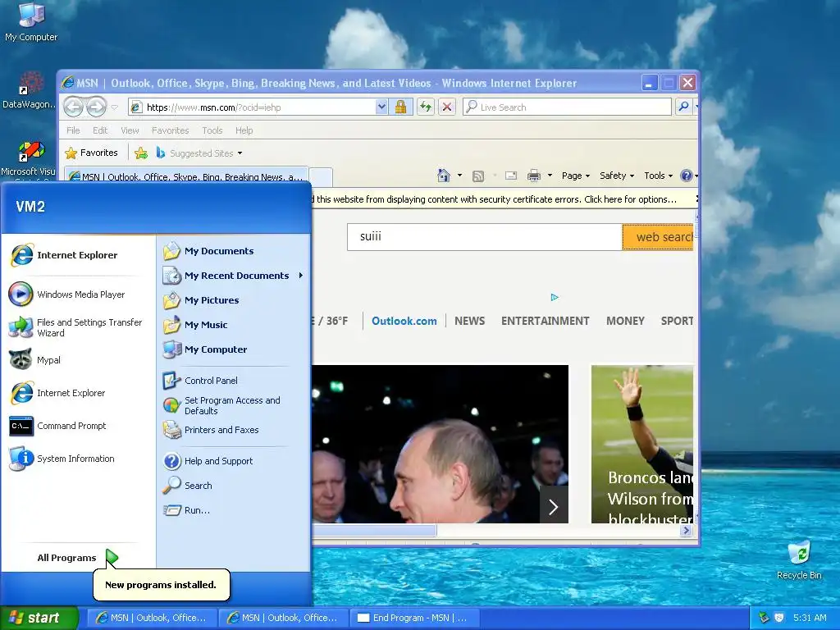Open Home button dropdown arrow
Image resolution: width=840 pixels, height=630 pixels.
(x=459, y=176)
